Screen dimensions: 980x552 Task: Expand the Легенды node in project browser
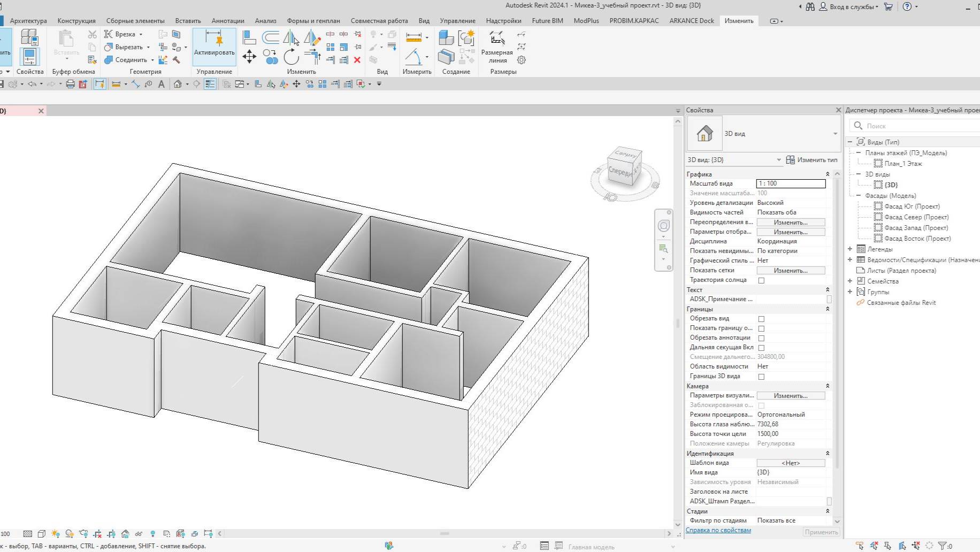tap(850, 249)
